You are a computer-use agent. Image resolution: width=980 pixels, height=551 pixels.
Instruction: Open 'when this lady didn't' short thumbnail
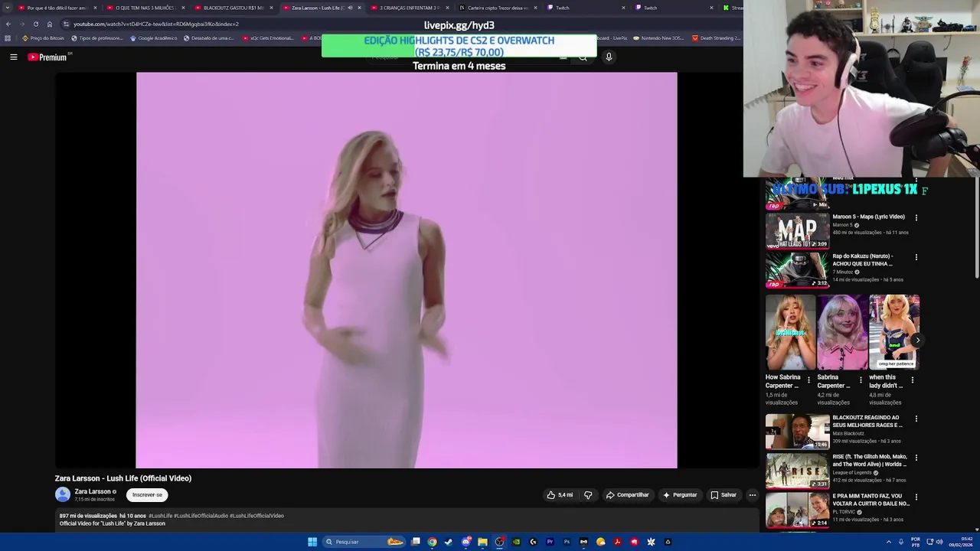tap(894, 332)
